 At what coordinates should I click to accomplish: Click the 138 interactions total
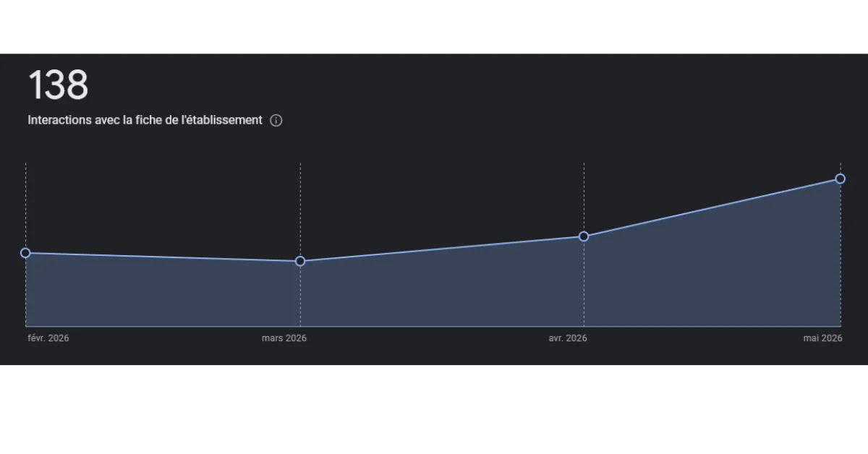coord(58,85)
